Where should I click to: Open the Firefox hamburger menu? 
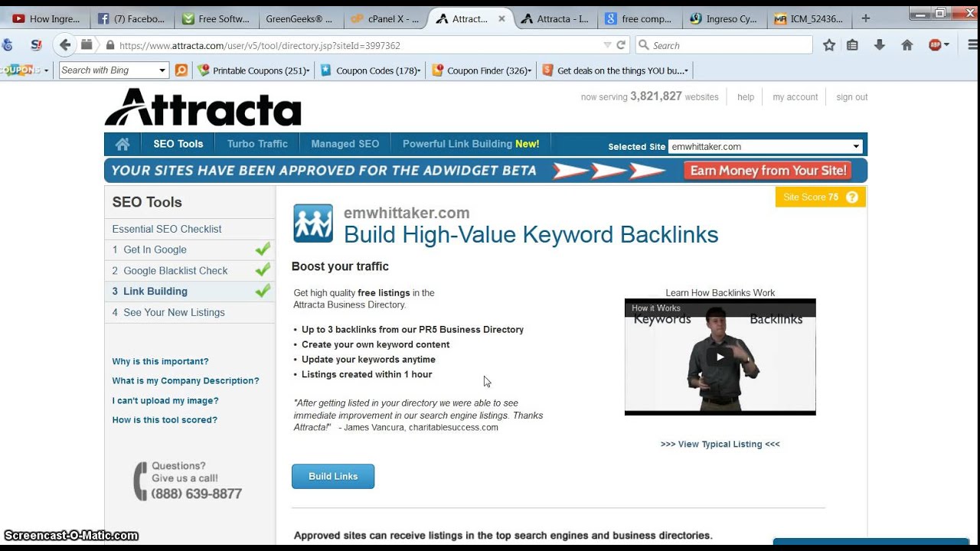(973, 45)
